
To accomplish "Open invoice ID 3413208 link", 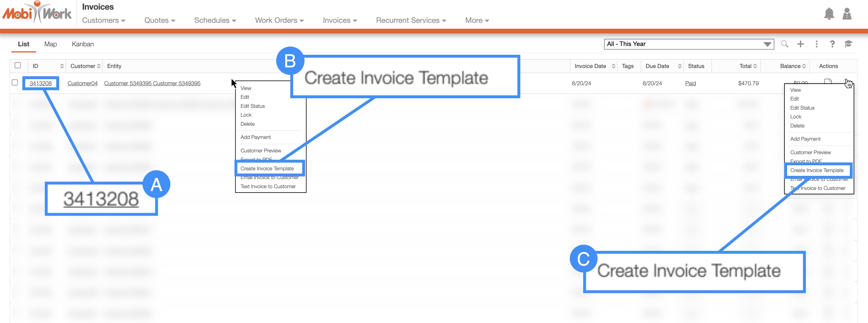I will coord(40,83).
